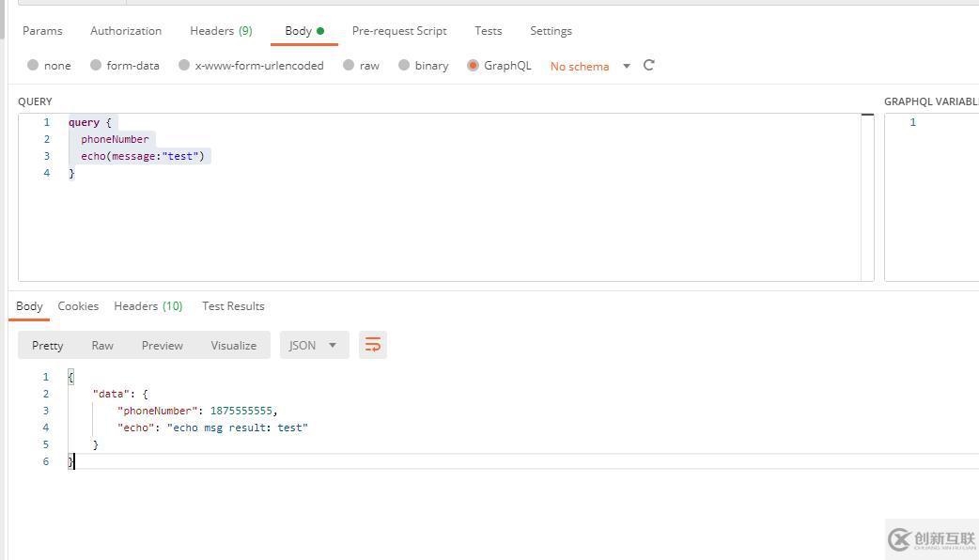Image resolution: width=979 pixels, height=560 pixels.
Task: Click the phoneNumber field in the query
Action: pos(115,139)
